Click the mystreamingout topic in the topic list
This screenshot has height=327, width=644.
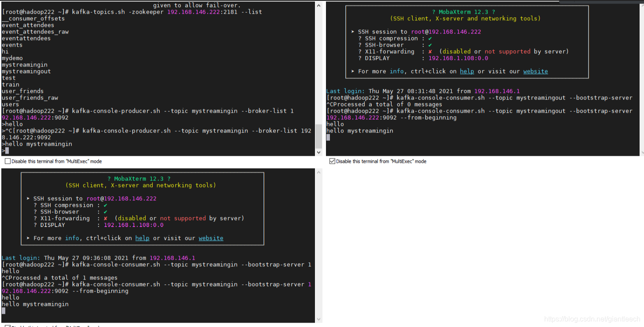[x=26, y=71]
